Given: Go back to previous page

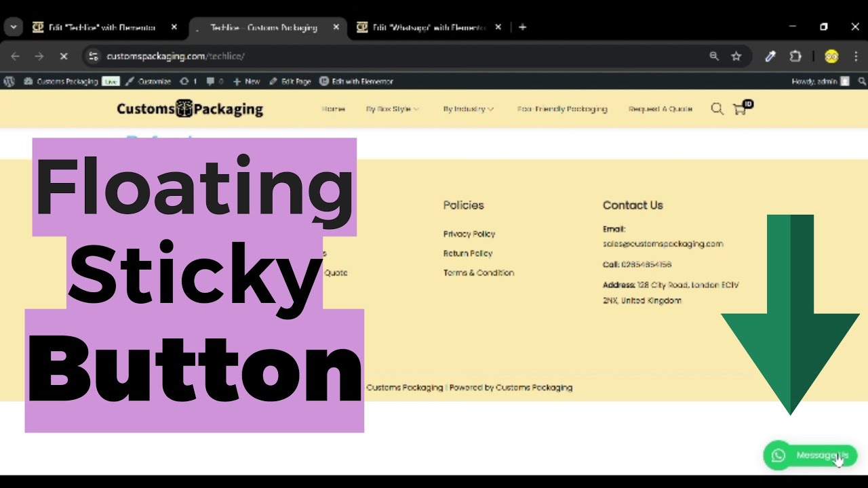Looking at the screenshot, I should click(x=15, y=56).
